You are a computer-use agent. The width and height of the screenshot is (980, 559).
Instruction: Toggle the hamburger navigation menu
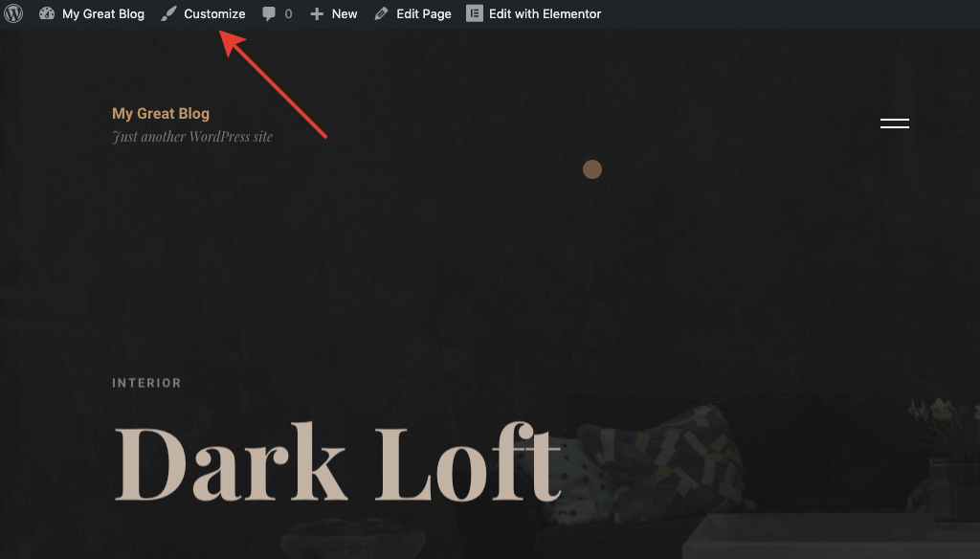click(895, 123)
